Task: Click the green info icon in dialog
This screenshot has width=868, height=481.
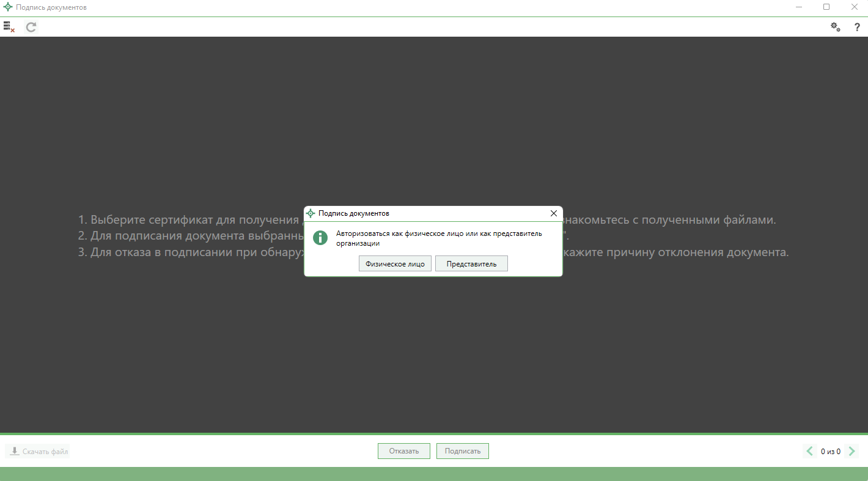Action: pyautogui.click(x=320, y=238)
